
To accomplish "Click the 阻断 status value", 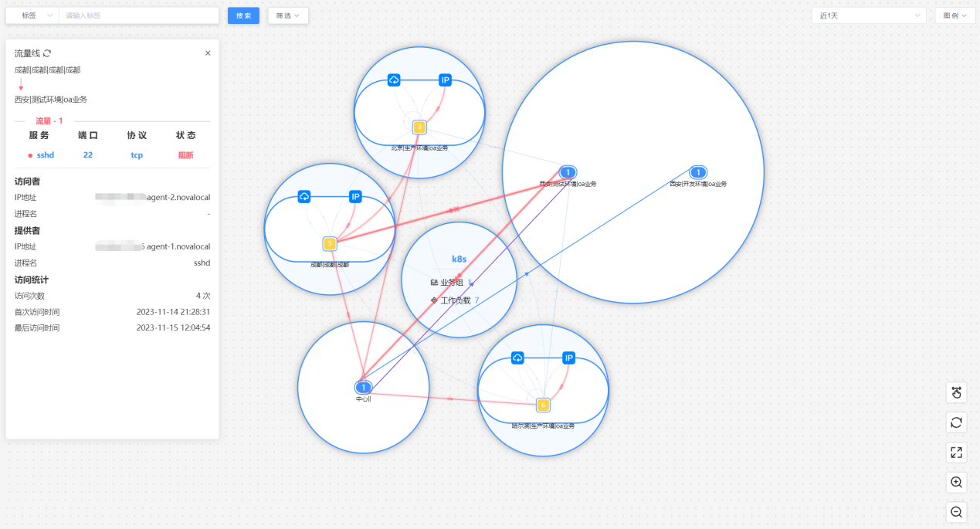I will click(x=185, y=155).
